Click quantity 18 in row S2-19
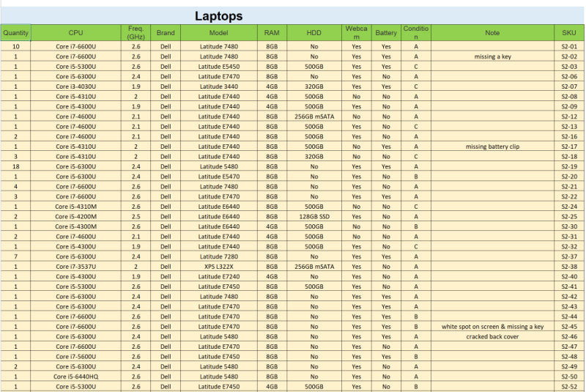This screenshot has height=392, width=586. point(15,166)
